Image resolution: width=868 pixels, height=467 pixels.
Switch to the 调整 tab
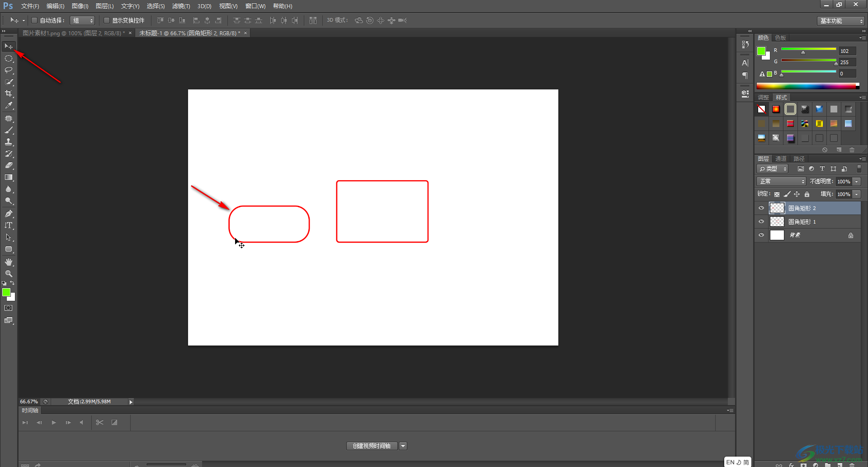coord(763,97)
